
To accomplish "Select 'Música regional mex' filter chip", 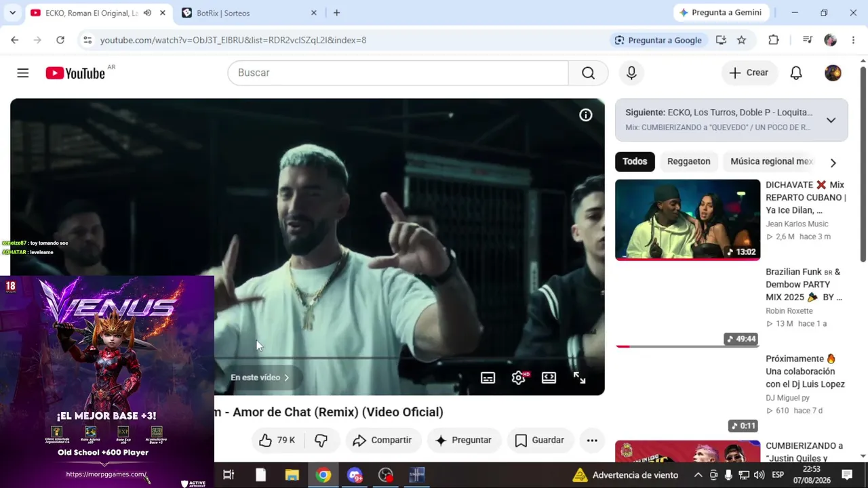I will (772, 161).
